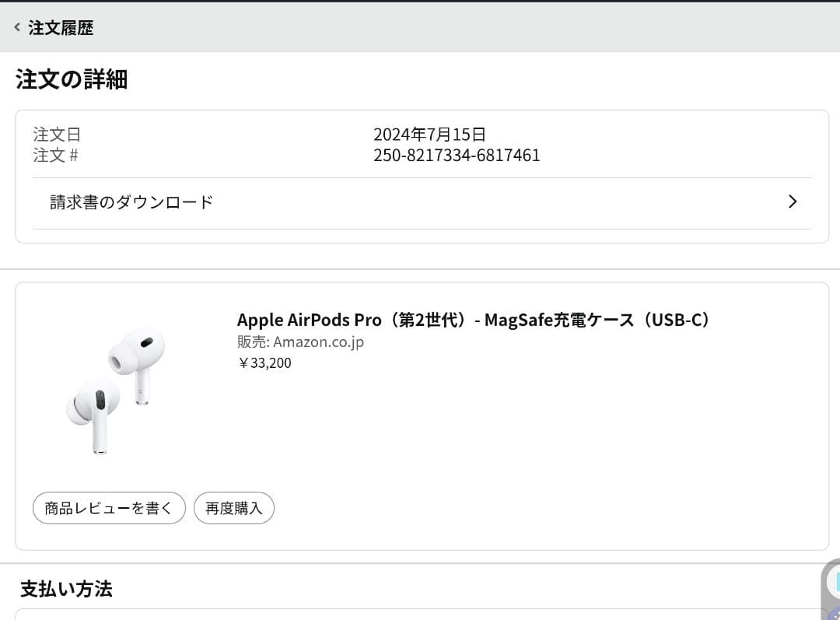Click the ¥33,200 price label
Viewport: 840px width, 620px height.
tap(264, 363)
